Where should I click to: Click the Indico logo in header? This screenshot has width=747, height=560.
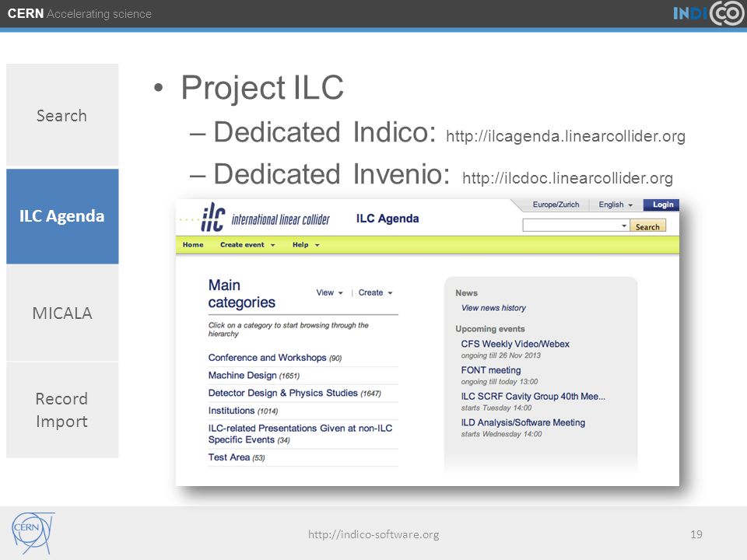coord(708,13)
